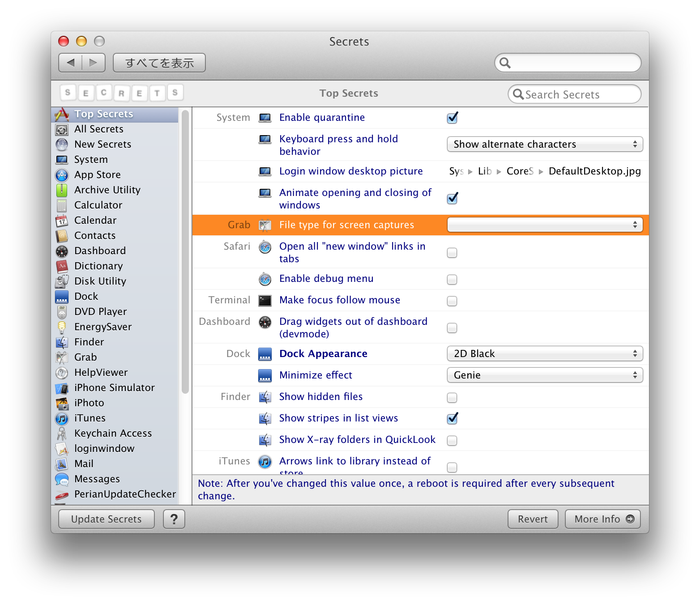Select New Secrets in the sidebar

[115, 145]
